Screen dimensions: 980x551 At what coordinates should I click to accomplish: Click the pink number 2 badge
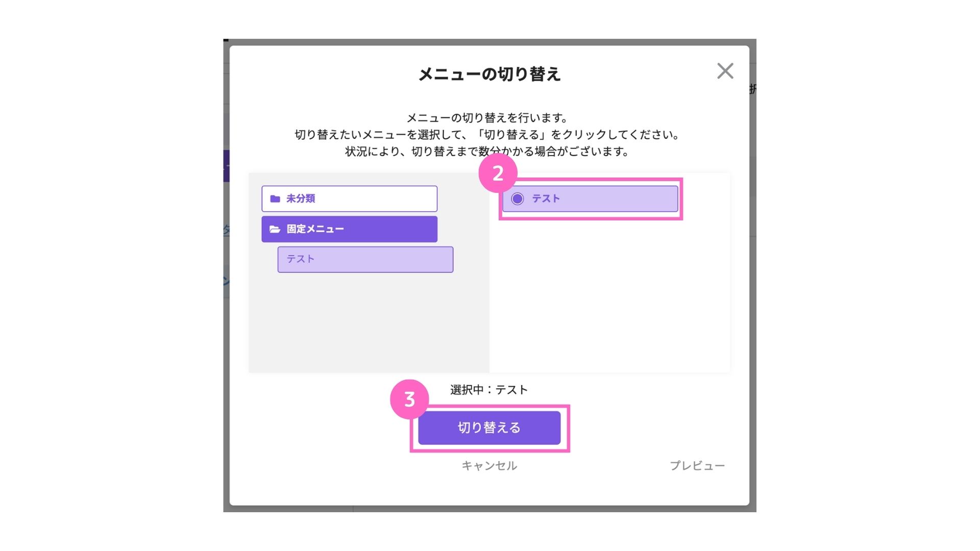click(498, 173)
